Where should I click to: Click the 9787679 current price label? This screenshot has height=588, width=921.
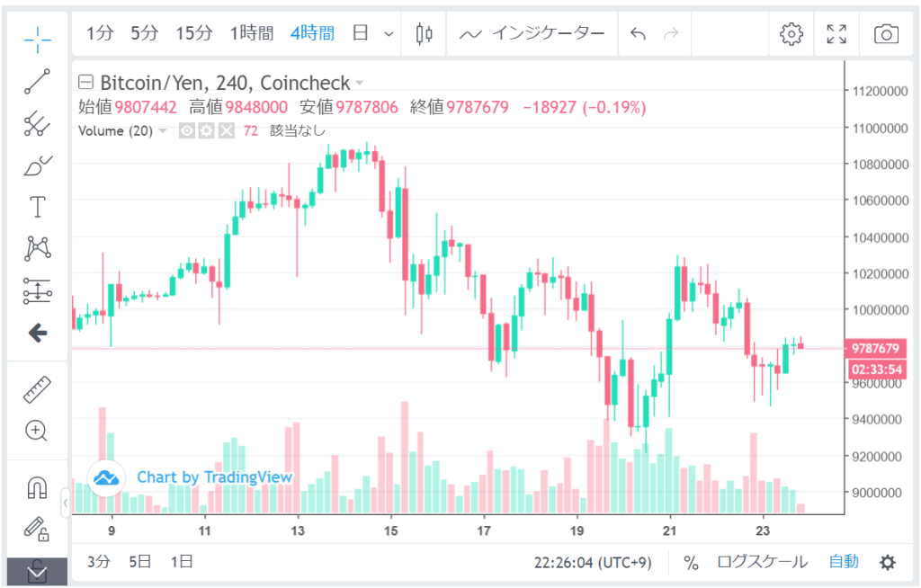(x=877, y=348)
